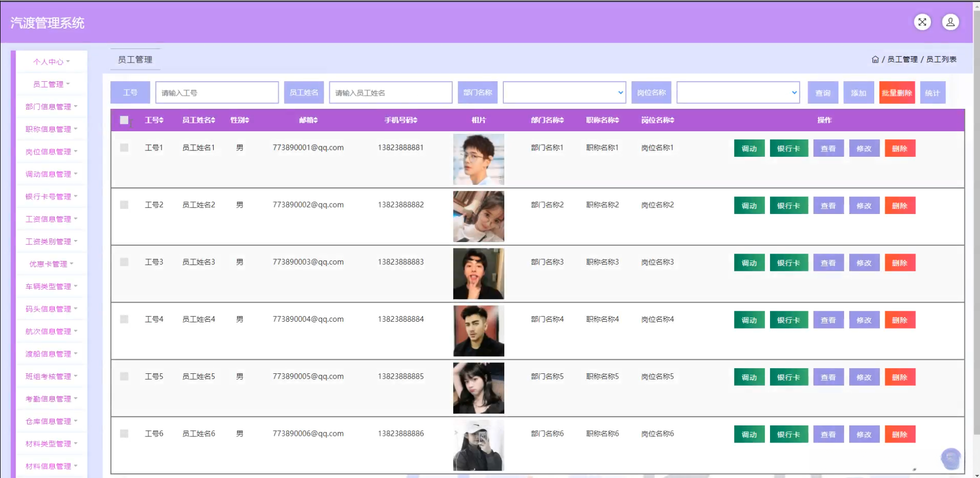Open employee photo thumbnail for 工号1

click(479, 159)
